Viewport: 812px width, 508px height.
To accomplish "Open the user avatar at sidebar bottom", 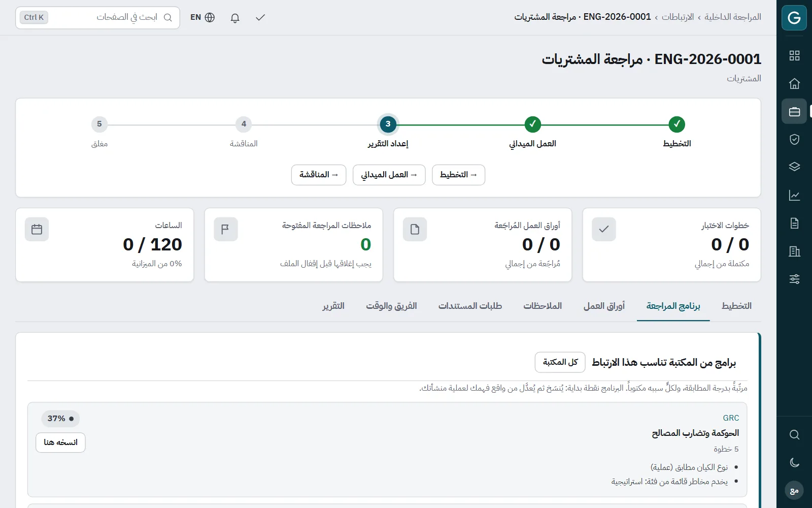I will pyautogui.click(x=794, y=490).
